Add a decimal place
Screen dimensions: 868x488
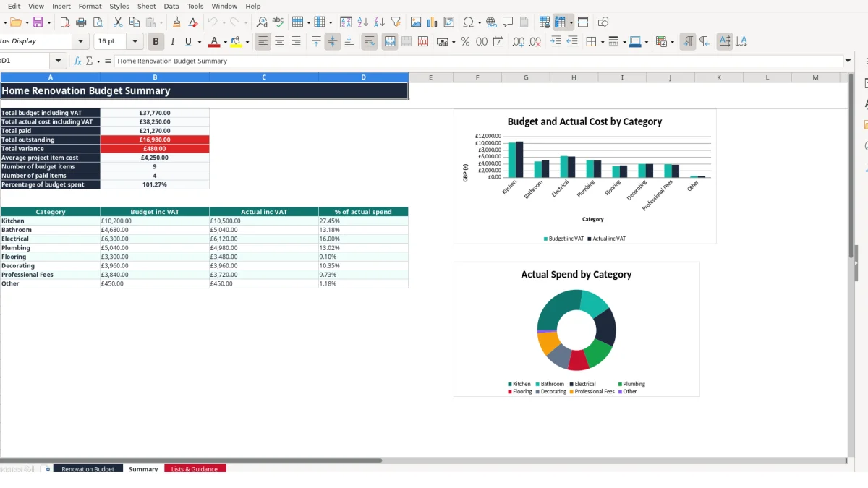pos(519,42)
